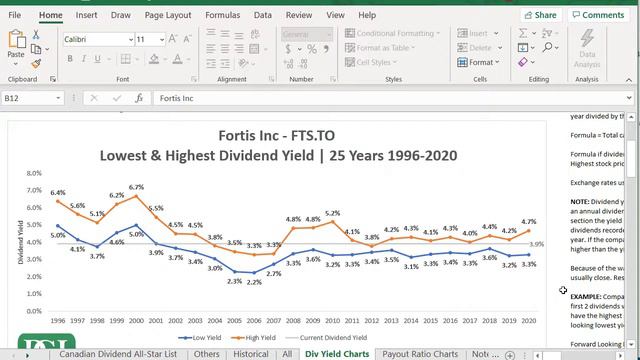The image size is (640, 360).
Task: Click the Copy icon
Action: coord(36,49)
